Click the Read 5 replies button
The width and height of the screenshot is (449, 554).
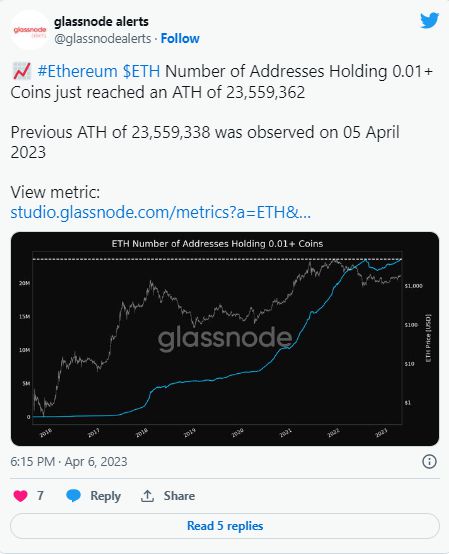point(225,526)
